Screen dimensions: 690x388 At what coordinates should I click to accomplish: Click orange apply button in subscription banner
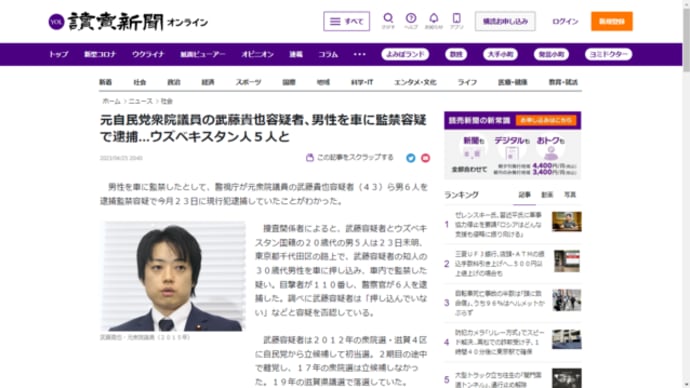(x=546, y=120)
